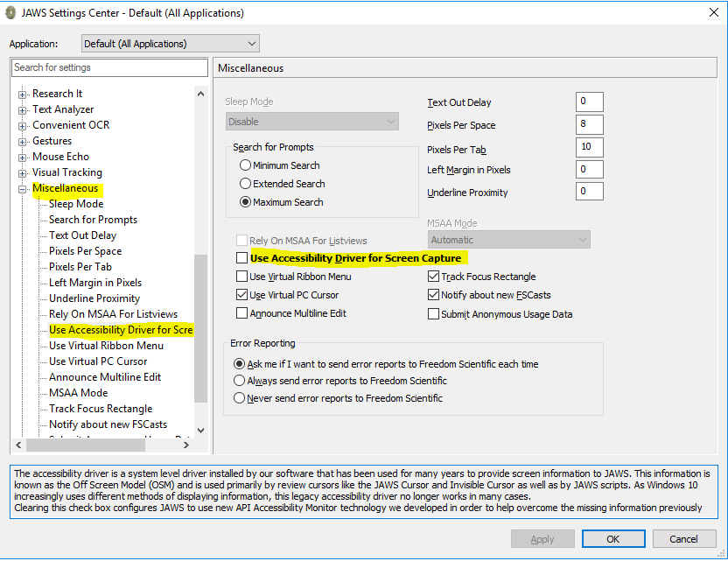728x561 pixels.
Task: Click the Pixels Per Tab input field
Action: pos(589,147)
